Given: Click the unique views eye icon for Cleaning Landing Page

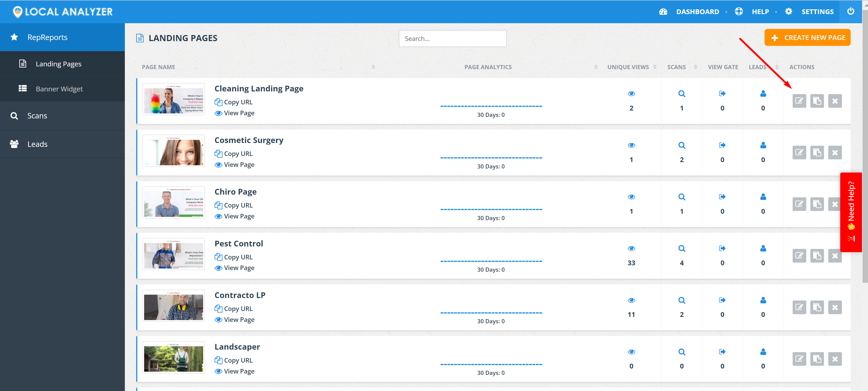Looking at the screenshot, I should pos(631,94).
